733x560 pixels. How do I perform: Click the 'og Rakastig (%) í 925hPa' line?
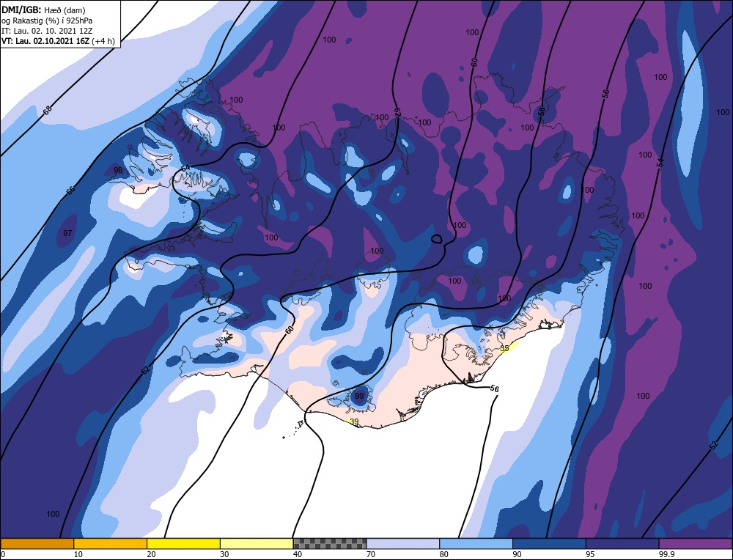(x=47, y=20)
